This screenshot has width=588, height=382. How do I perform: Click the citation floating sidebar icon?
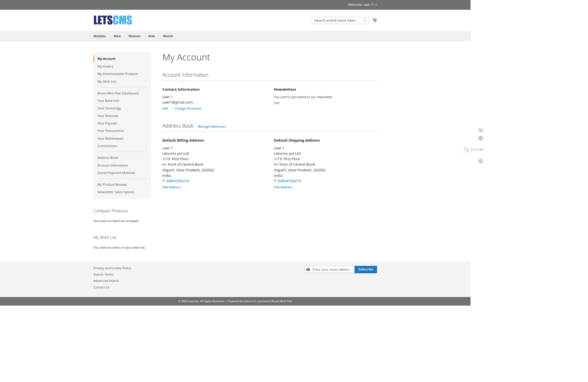tap(481, 130)
